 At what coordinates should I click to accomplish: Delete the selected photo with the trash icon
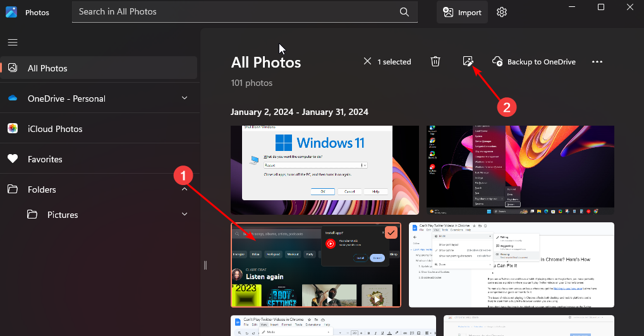[x=435, y=61]
